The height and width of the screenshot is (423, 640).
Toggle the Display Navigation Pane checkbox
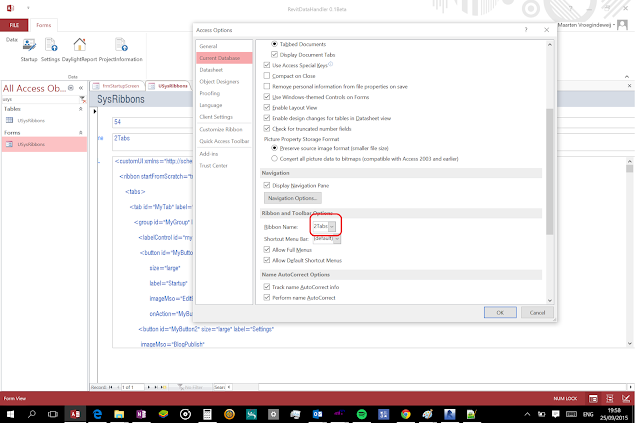[x=267, y=185]
